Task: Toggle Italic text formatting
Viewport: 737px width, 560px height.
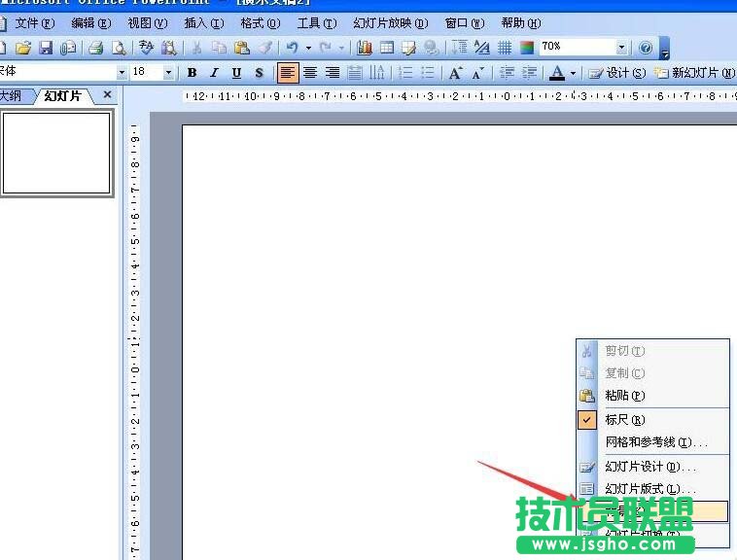Action: [x=214, y=73]
